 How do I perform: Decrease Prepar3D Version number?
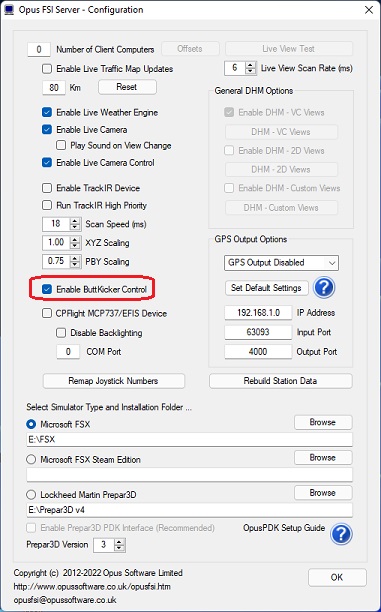click(120, 548)
